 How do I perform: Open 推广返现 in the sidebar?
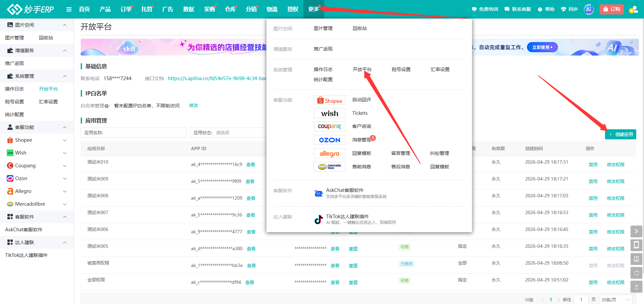tap(14, 63)
